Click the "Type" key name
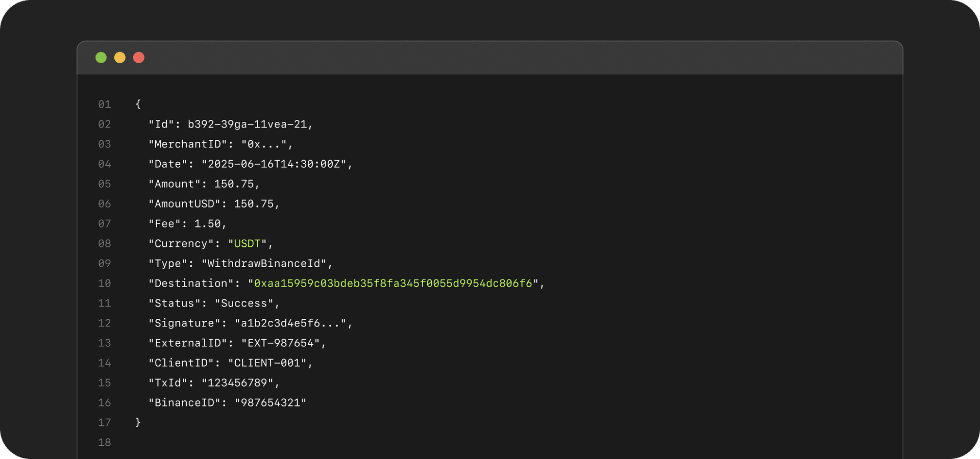980x459 pixels. [x=168, y=264]
